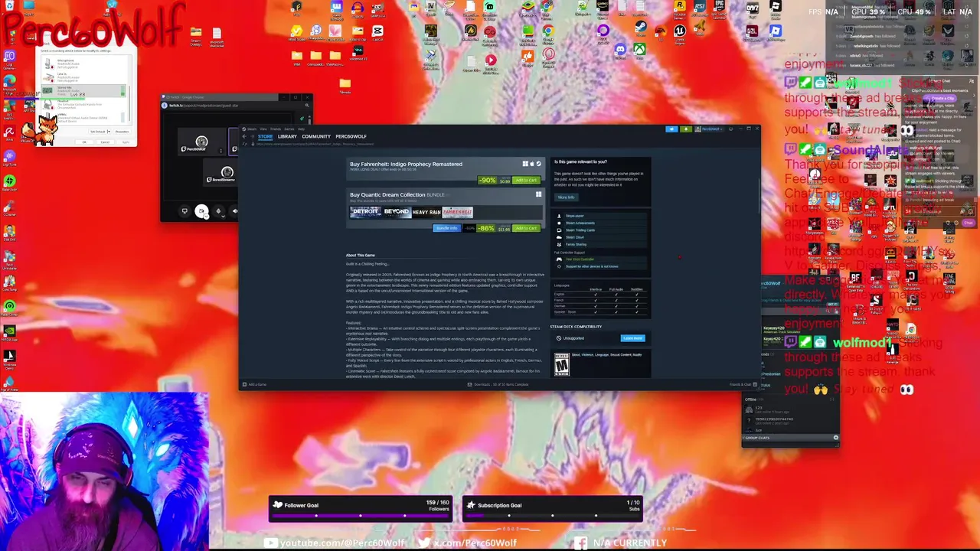Select the Microphone device in the Sound dialog
The image size is (980, 551).
pyautogui.click(x=84, y=64)
